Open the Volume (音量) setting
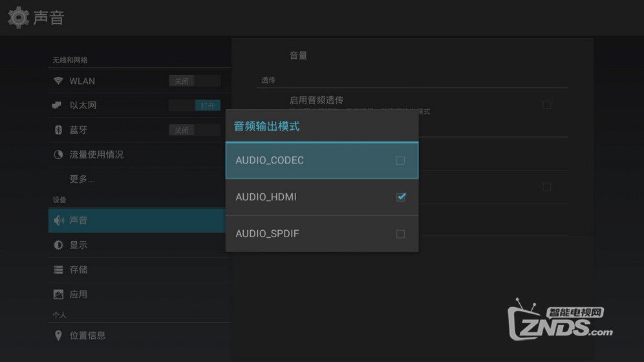Screen dimensions: 644x362 coord(299,56)
